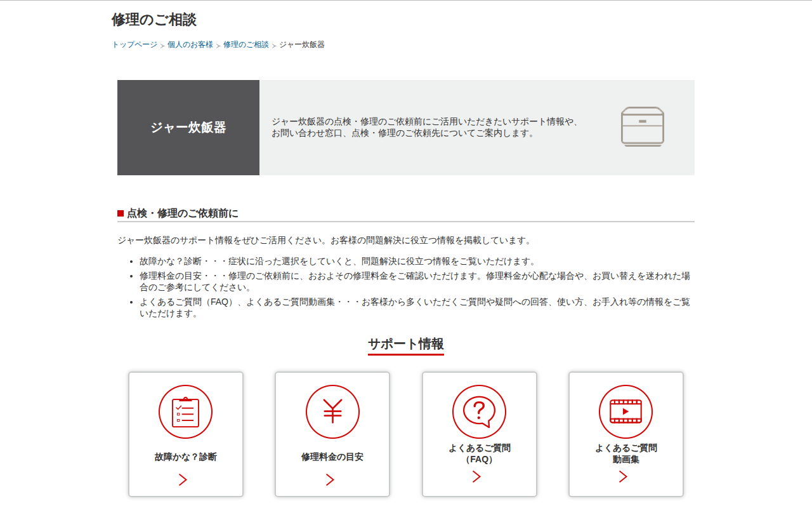Click the 点検・修理のご依頼前に heading
Image resolution: width=812 pixels, height=508 pixels.
(183, 213)
